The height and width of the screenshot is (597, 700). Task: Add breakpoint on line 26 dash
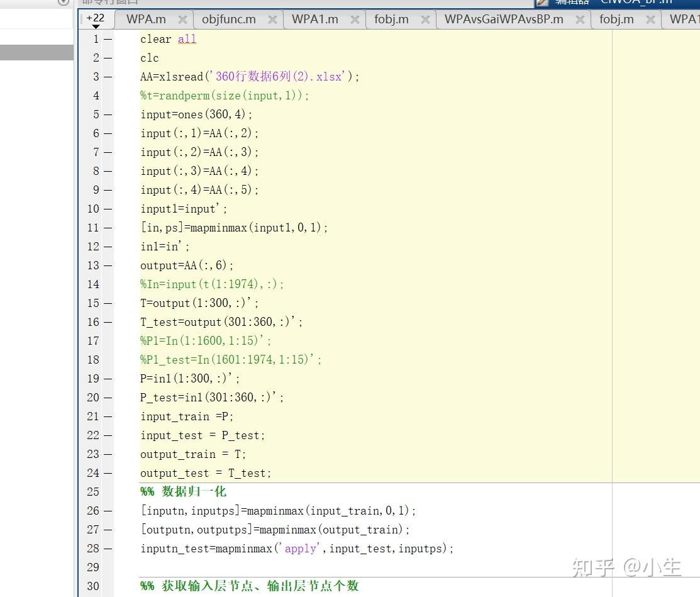pos(108,511)
